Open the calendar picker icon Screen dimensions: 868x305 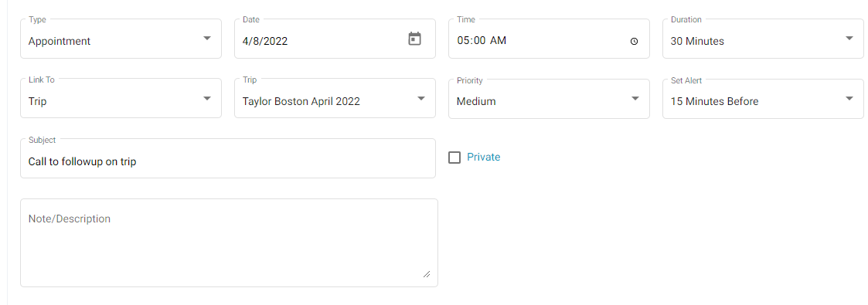click(414, 39)
